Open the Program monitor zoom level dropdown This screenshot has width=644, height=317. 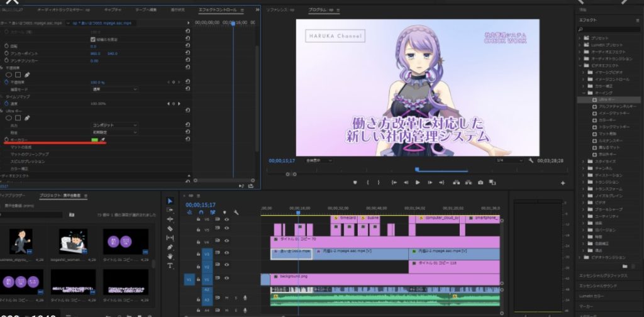[x=319, y=160]
